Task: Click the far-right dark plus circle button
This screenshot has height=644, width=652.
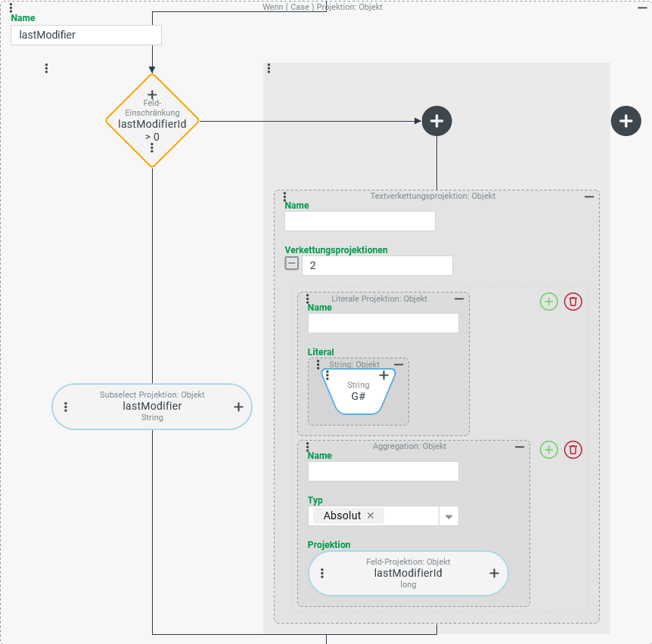Action: click(626, 121)
